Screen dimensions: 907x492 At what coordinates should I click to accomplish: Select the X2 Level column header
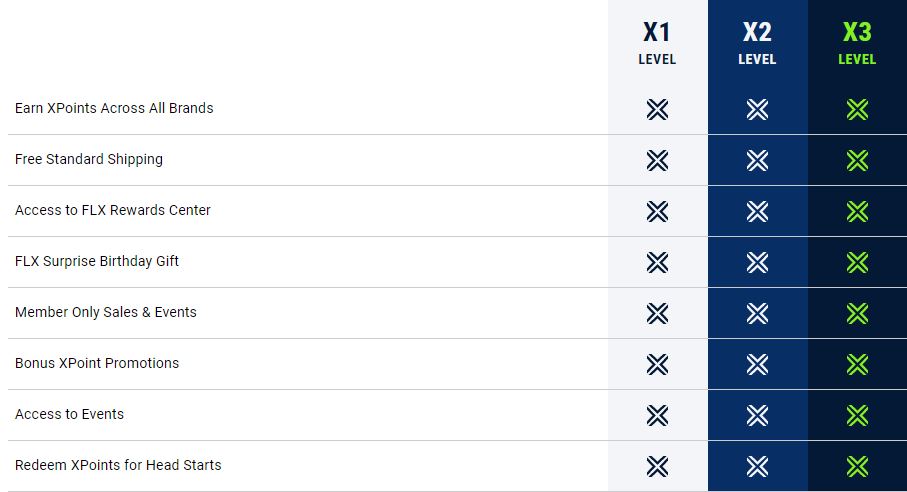click(757, 43)
